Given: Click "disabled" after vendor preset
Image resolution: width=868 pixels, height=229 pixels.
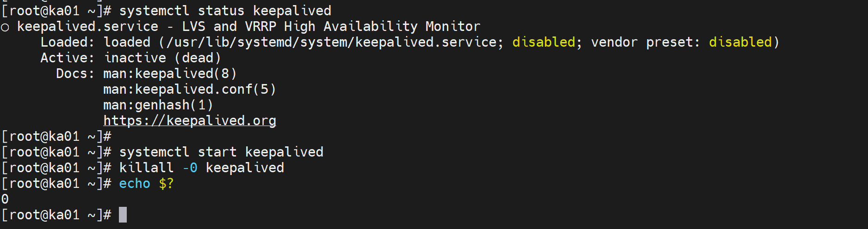Looking at the screenshot, I should click(x=740, y=42).
